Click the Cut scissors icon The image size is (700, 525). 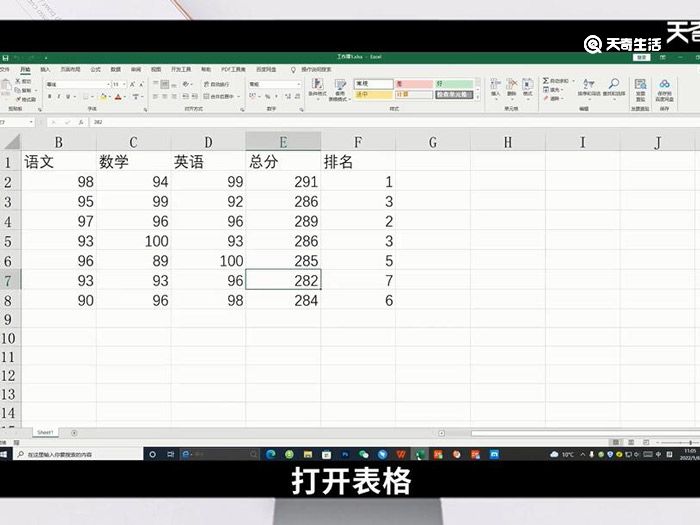(18, 81)
